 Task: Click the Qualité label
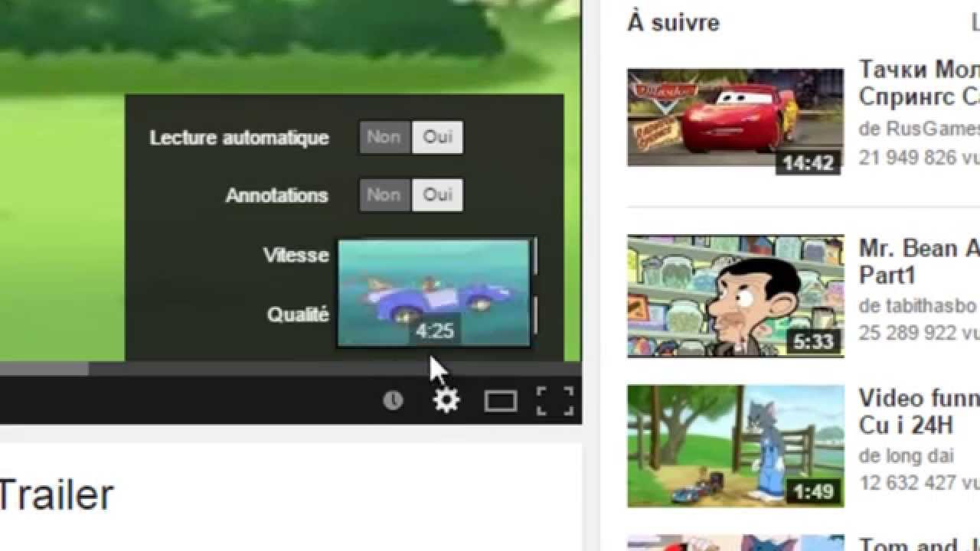298,315
